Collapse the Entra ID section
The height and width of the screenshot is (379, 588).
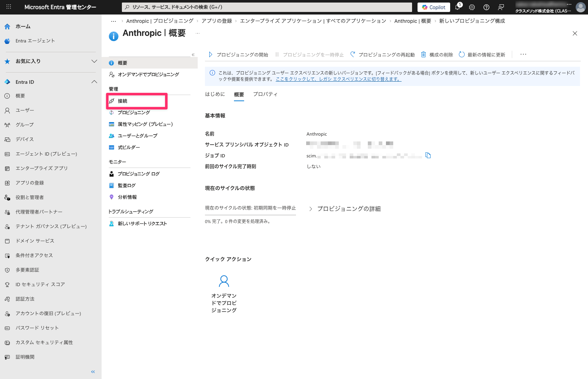(x=94, y=82)
